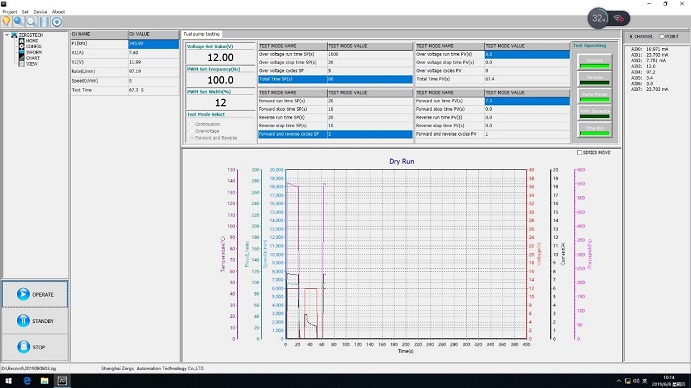
Task: Toggle the PWM Generate button
Action: point(594,112)
